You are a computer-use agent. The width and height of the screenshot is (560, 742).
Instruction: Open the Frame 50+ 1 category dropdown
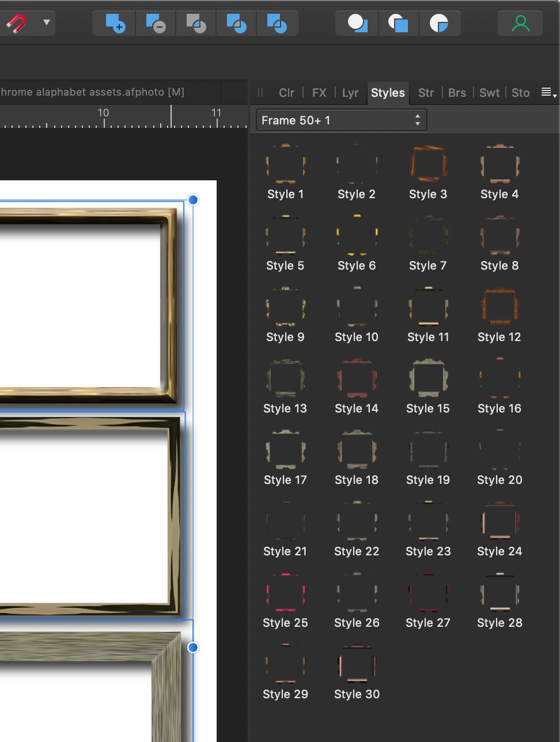[341, 120]
